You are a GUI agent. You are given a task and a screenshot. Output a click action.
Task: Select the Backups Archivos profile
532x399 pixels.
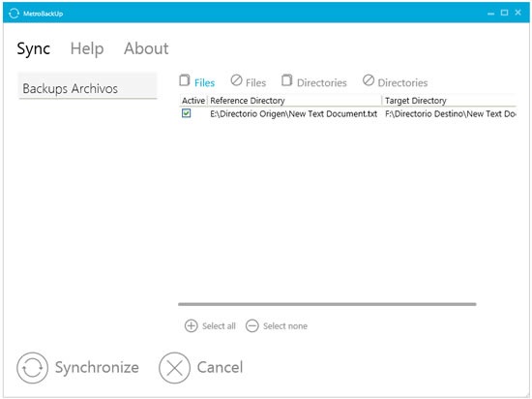[88, 88]
